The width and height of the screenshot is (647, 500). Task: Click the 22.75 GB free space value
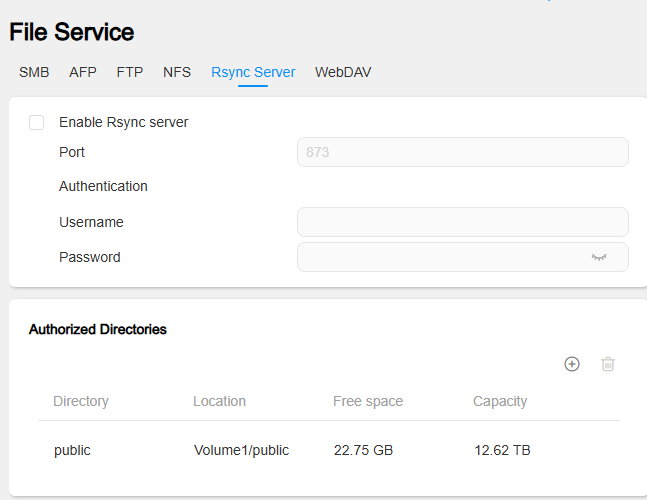point(363,450)
